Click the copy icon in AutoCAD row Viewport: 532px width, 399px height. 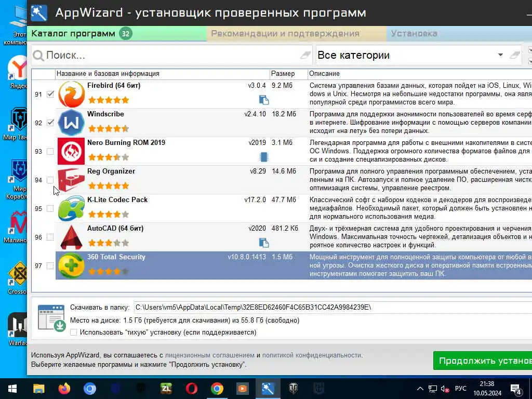tap(263, 243)
